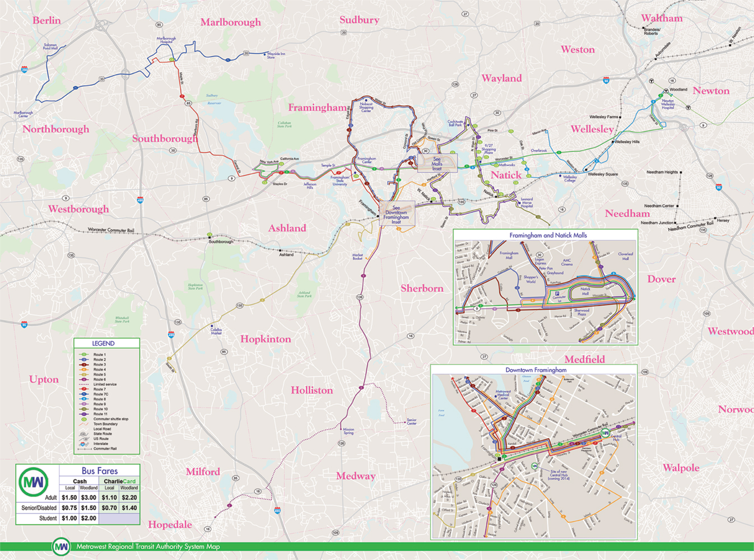Click the Route 11 violet legend symbol
This screenshot has height=560, width=754.
(x=83, y=414)
